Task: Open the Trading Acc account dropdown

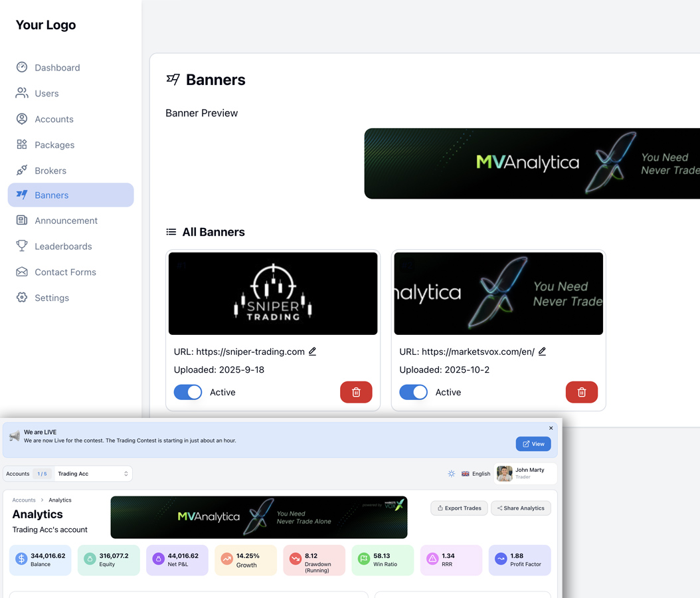Action: click(92, 474)
